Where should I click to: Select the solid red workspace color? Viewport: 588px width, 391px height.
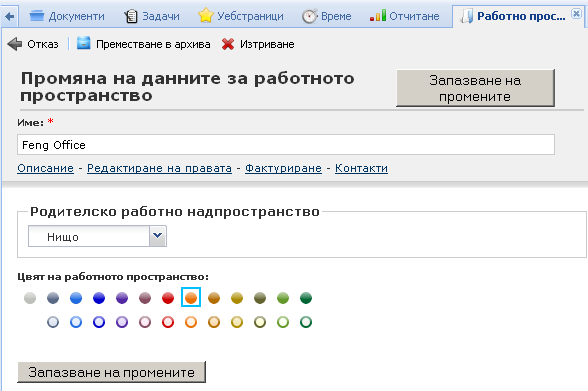coord(168,298)
